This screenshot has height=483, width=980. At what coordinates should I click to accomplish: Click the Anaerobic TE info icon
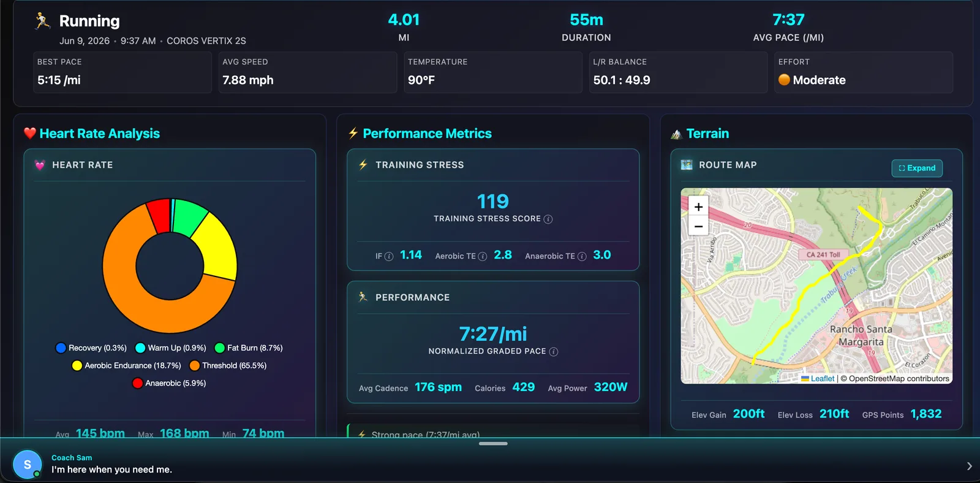[582, 256]
